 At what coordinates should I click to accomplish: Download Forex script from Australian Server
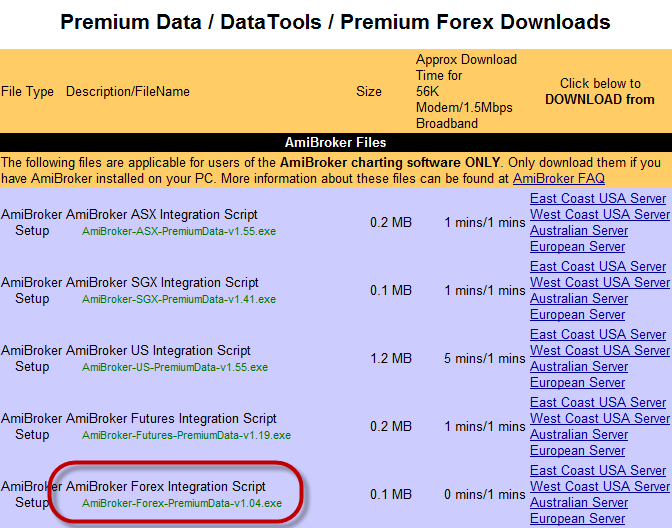point(579,502)
